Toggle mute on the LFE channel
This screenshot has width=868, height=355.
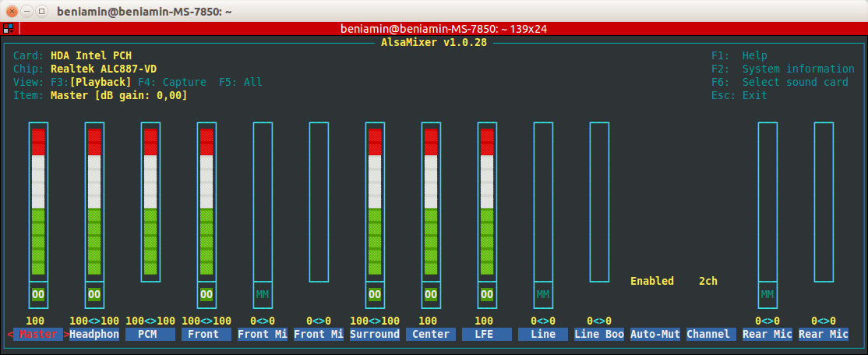pos(487,294)
